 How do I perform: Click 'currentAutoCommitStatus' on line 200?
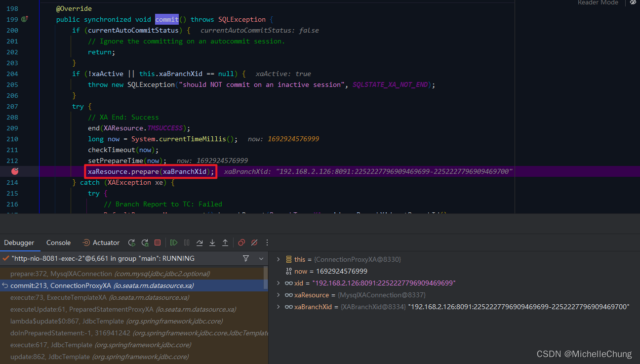pyautogui.click(x=133, y=30)
